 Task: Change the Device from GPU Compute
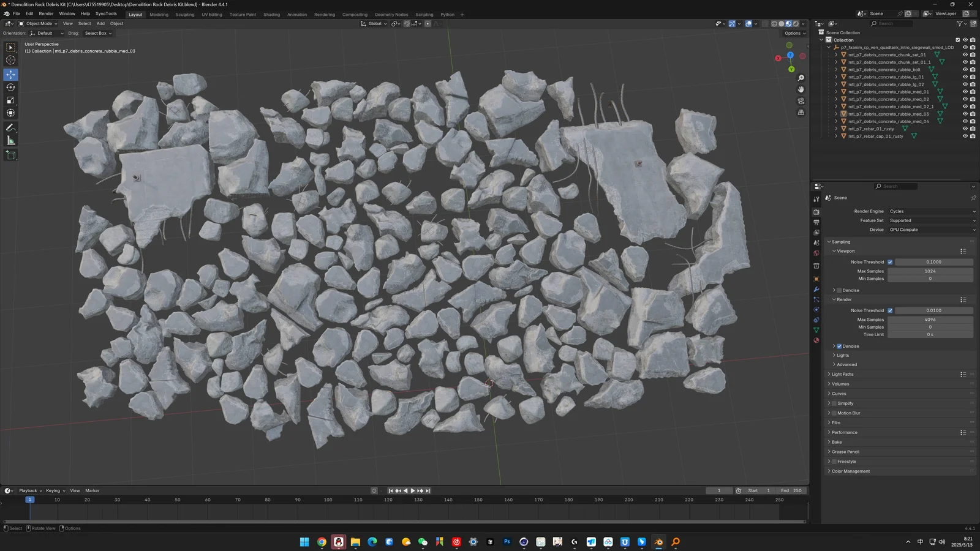click(931, 230)
